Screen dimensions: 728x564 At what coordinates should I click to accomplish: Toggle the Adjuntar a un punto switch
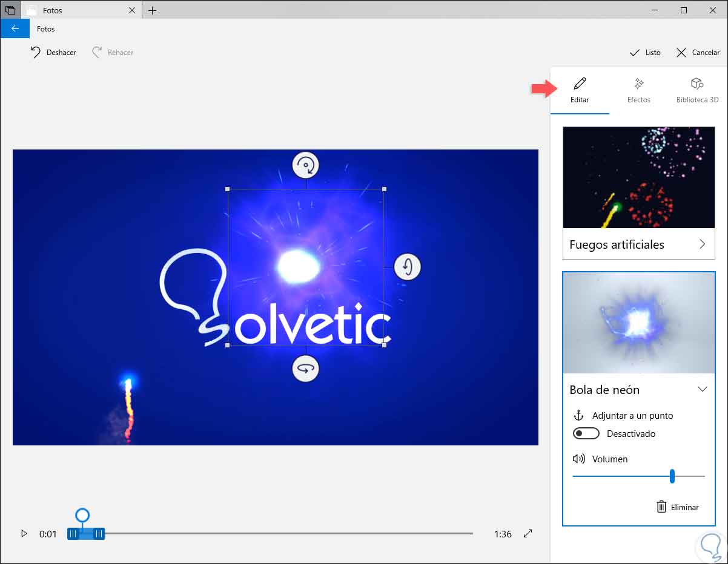point(586,433)
